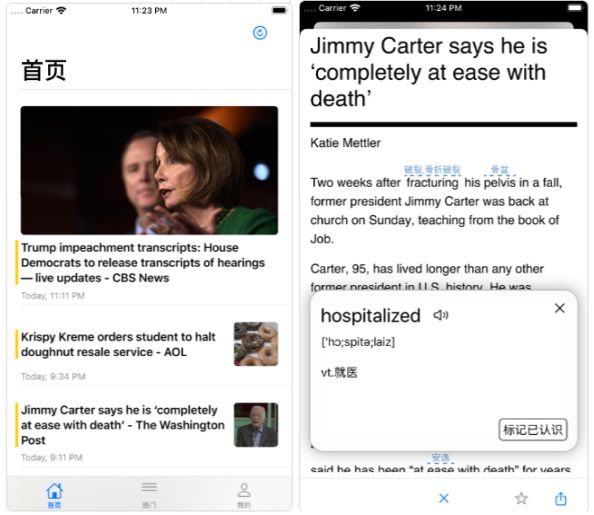The width and height of the screenshot is (594, 515).
Task: Close the article with bottom X icon
Action: [444, 498]
